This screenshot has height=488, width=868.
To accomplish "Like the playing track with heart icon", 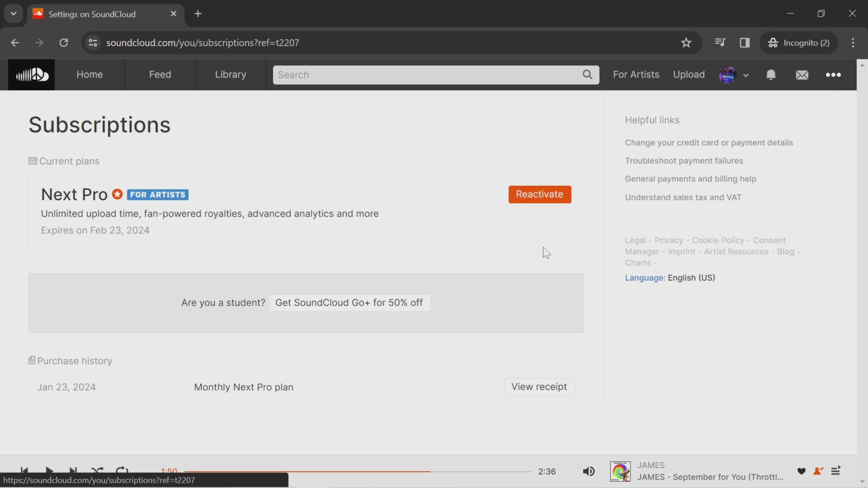I will coord(801,471).
